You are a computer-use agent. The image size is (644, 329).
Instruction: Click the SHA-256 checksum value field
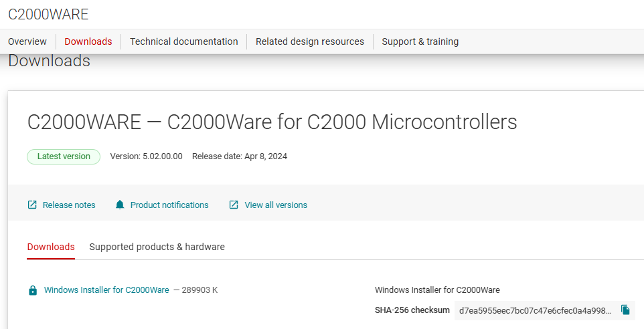535,310
